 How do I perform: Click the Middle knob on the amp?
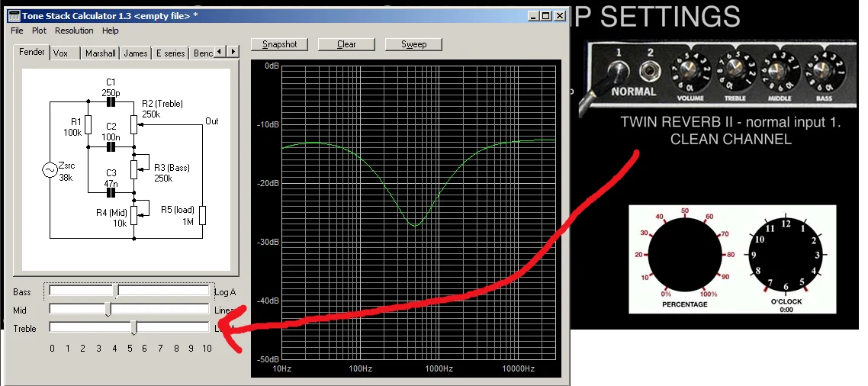[780, 69]
